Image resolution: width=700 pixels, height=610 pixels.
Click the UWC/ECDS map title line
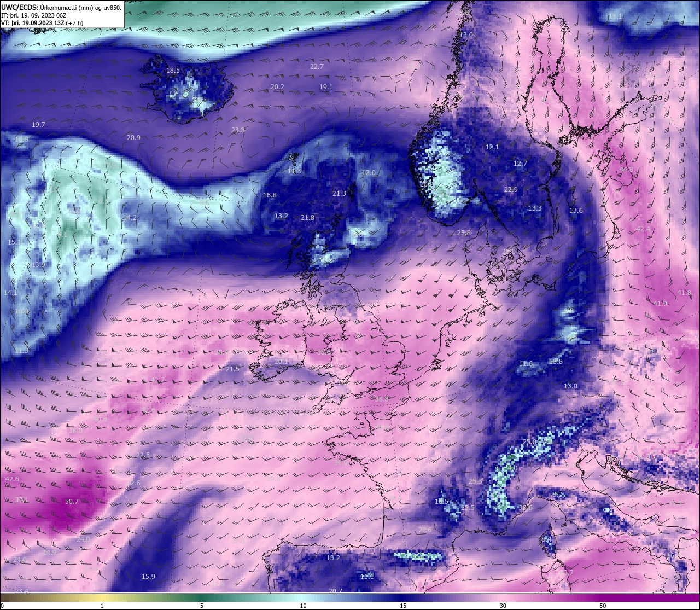(x=62, y=8)
